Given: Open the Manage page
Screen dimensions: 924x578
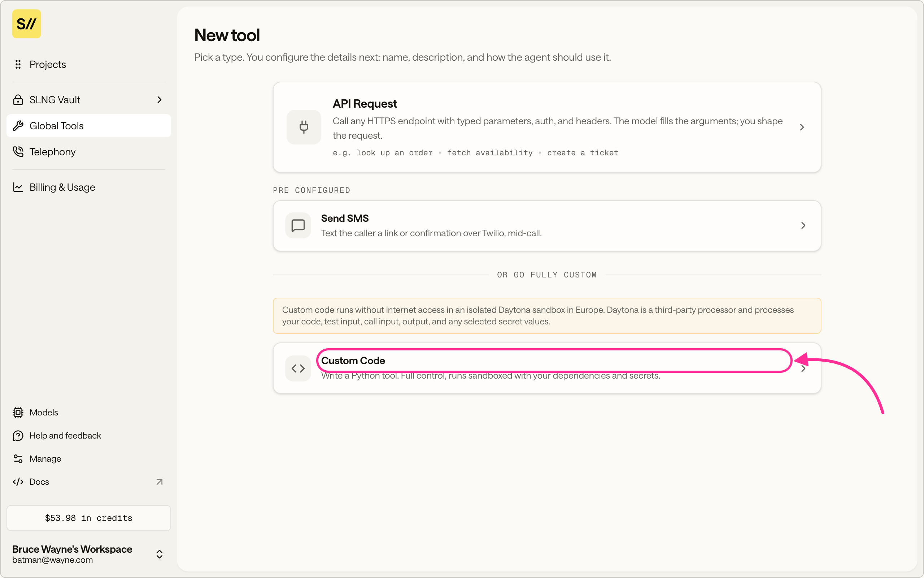Looking at the screenshot, I should tap(88, 459).
